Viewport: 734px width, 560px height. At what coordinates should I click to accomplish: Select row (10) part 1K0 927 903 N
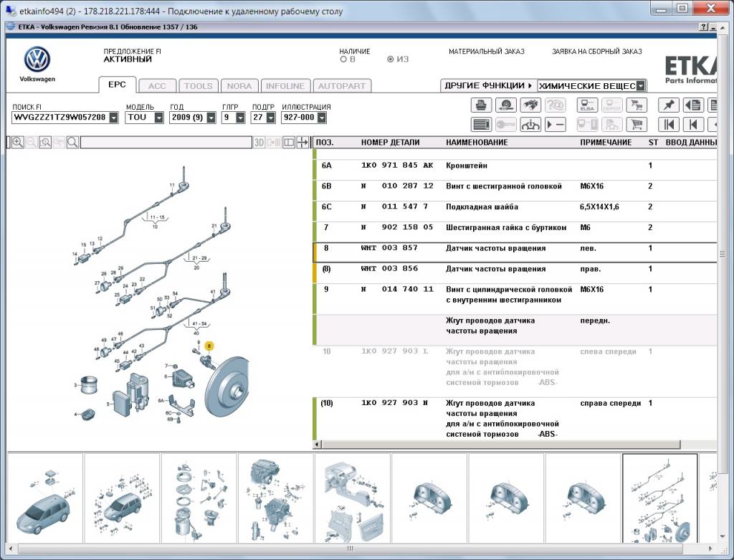(515, 418)
